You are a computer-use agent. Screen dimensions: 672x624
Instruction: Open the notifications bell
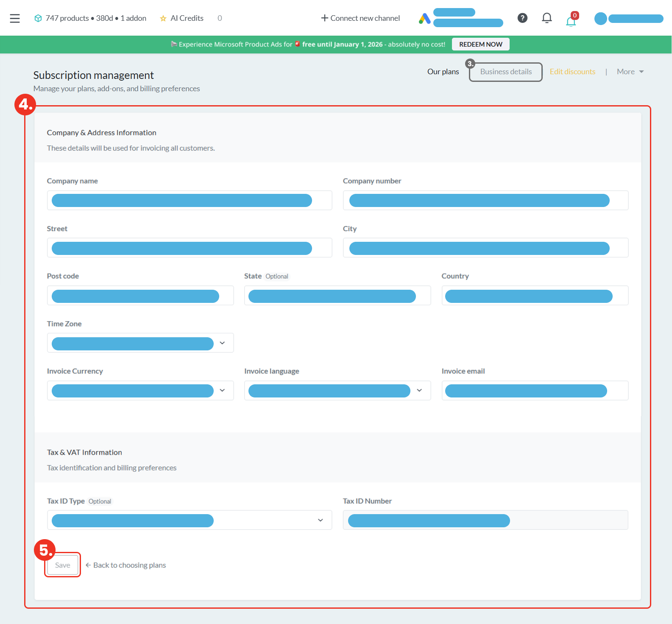(547, 18)
